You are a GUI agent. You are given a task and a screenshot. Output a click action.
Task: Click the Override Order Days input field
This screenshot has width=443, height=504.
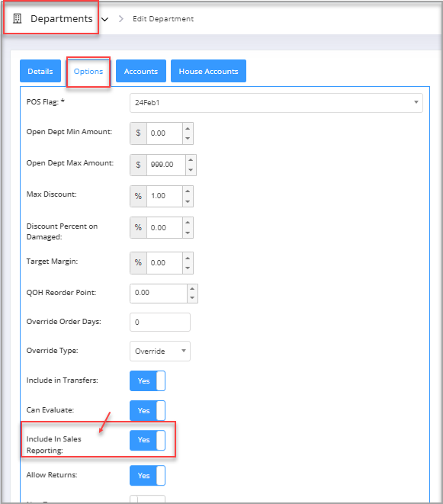160,322
